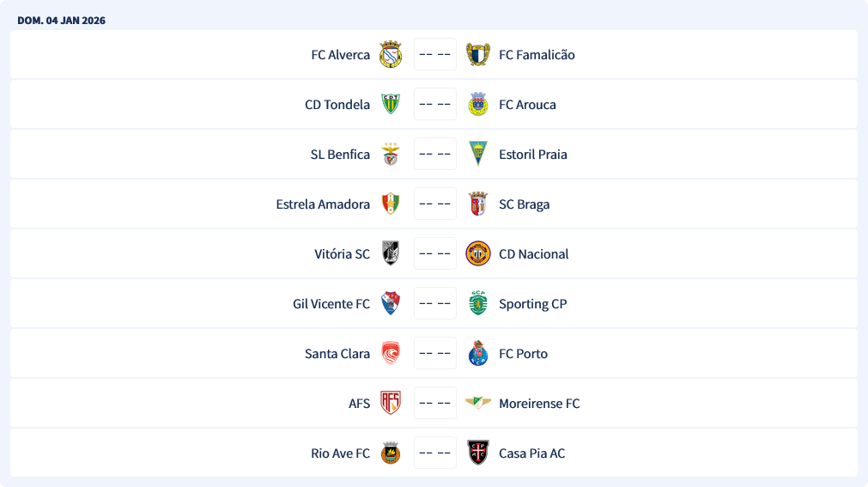
Task: Open the CD Tondela team link
Action: pyautogui.click(x=337, y=105)
